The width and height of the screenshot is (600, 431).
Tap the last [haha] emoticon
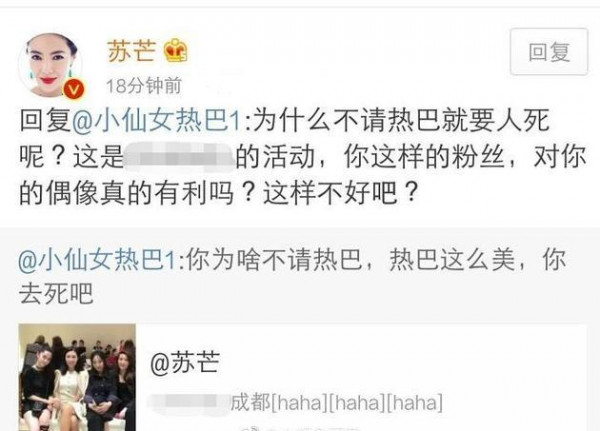[415, 403]
